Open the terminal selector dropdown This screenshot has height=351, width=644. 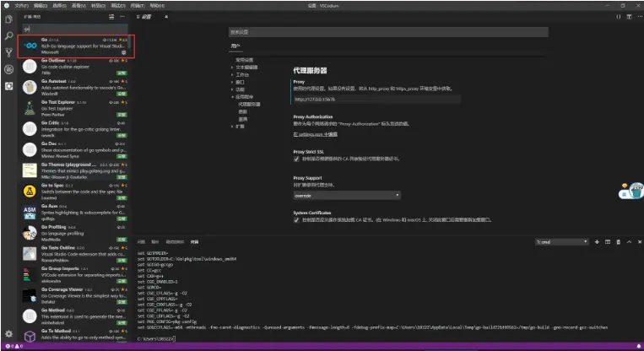click(561, 241)
